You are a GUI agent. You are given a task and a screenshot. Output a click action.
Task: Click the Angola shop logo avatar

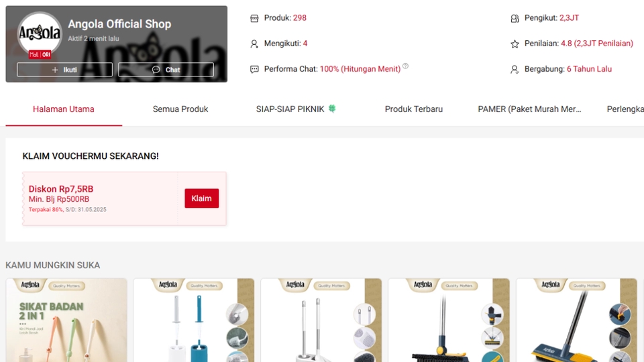(x=40, y=34)
